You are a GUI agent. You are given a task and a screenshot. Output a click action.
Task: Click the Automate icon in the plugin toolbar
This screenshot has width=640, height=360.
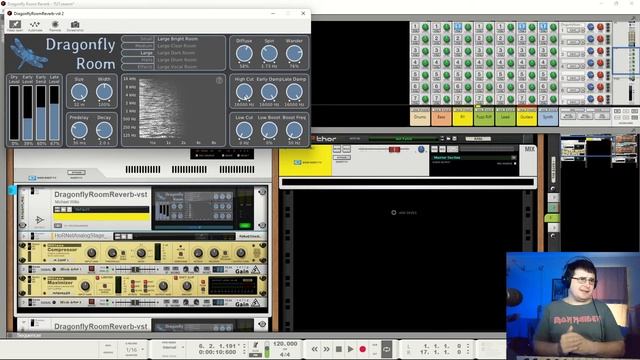coord(35,26)
